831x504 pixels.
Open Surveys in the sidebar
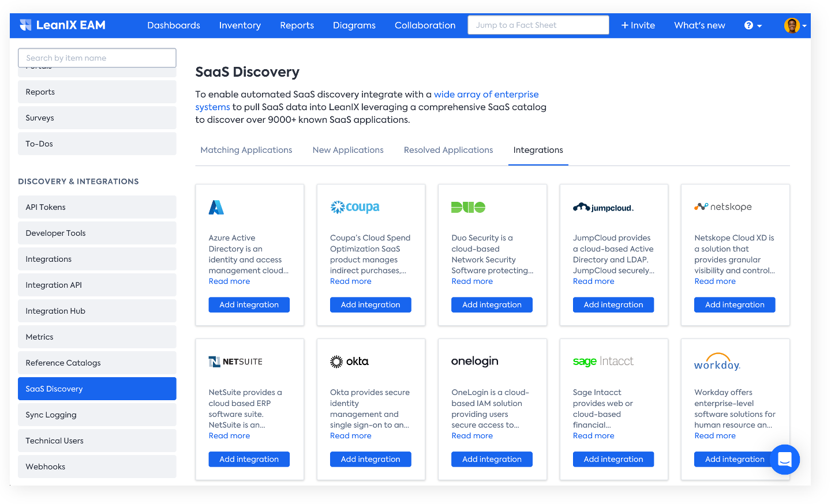tap(97, 118)
